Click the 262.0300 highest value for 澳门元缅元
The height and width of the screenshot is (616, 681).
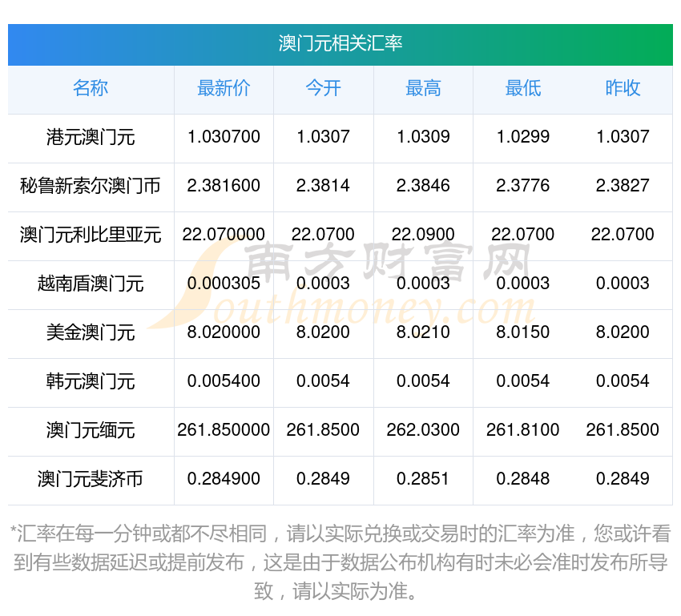(x=423, y=430)
